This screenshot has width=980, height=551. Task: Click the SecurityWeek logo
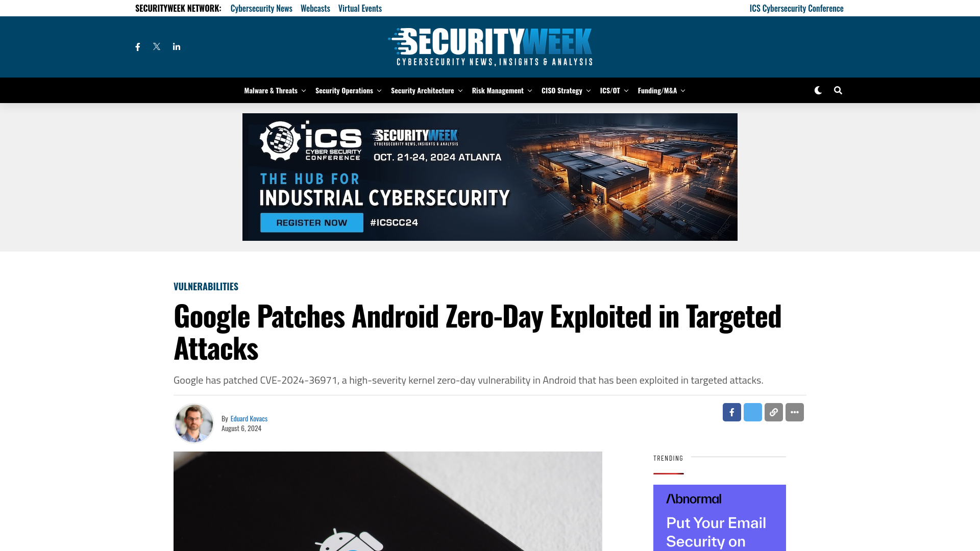click(490, 46)
